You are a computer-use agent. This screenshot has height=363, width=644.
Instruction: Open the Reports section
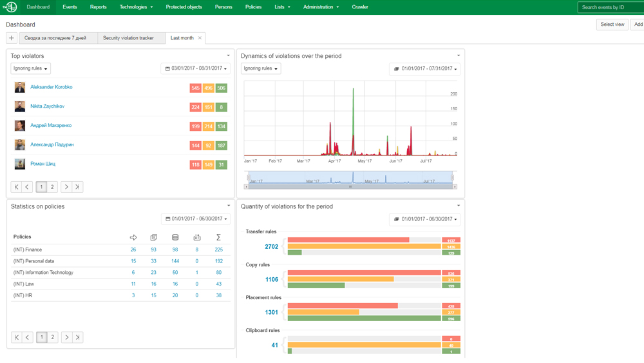click(98, 7)
